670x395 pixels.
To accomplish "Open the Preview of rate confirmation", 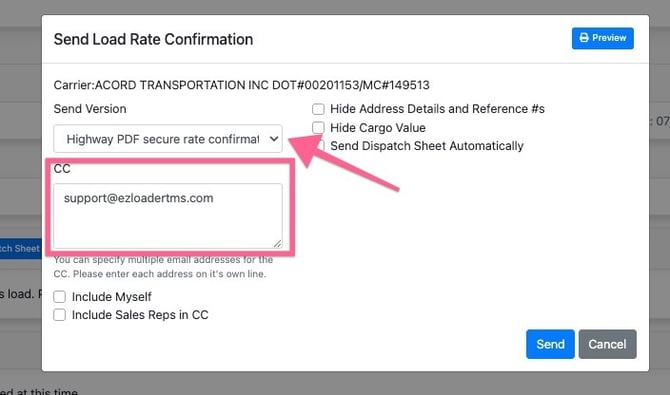I will (x=603, y=38).
